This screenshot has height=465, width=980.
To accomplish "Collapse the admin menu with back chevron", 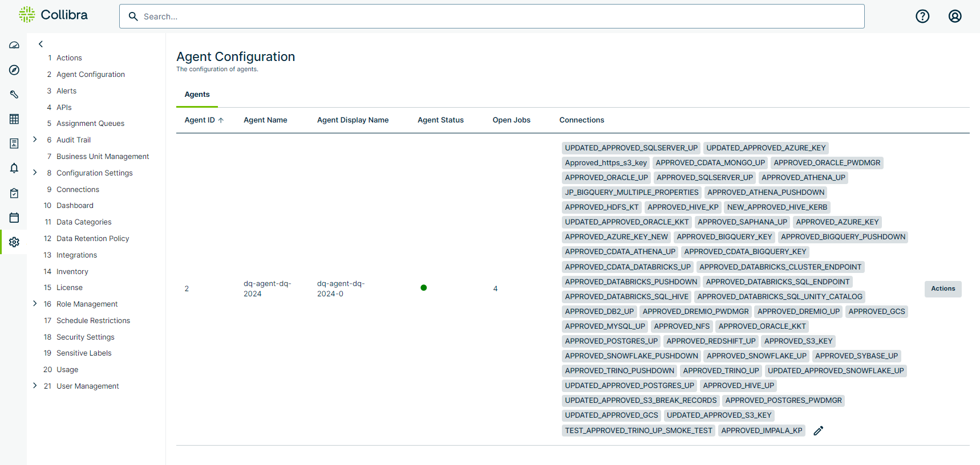I will pyautogui.click(x=41, y=44).
